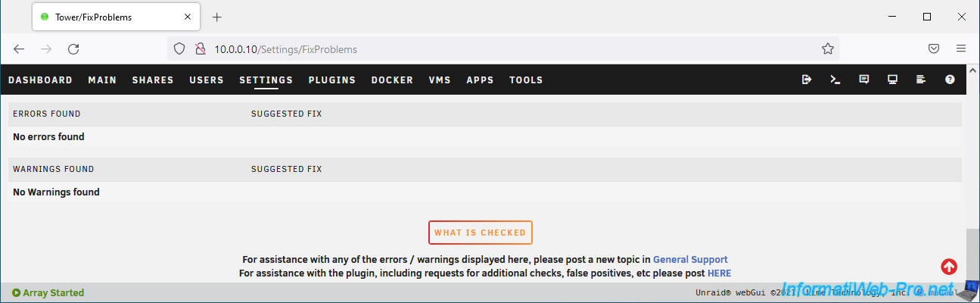This screenshot has height=303, width=980.
Task: Switch to the Plugins menu item
Action: coord(331,80)
